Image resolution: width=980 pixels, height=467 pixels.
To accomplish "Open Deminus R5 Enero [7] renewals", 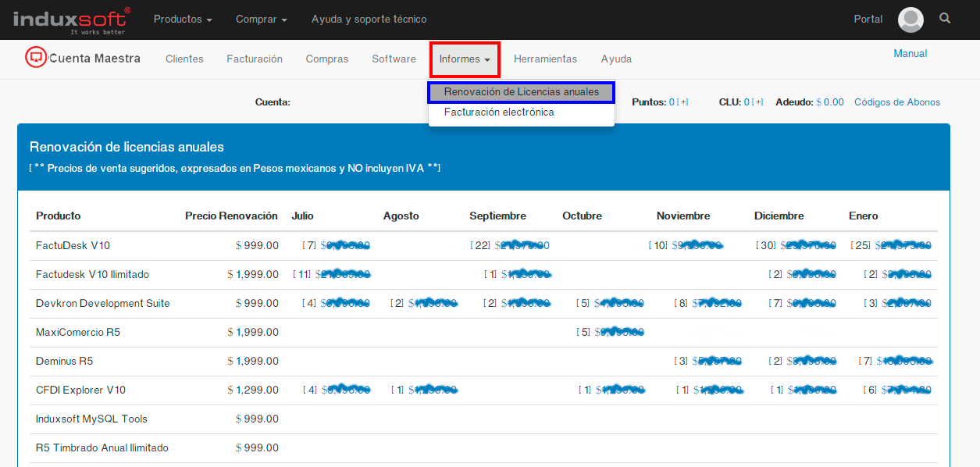I will pyautogui.click(x=895, y=362).
